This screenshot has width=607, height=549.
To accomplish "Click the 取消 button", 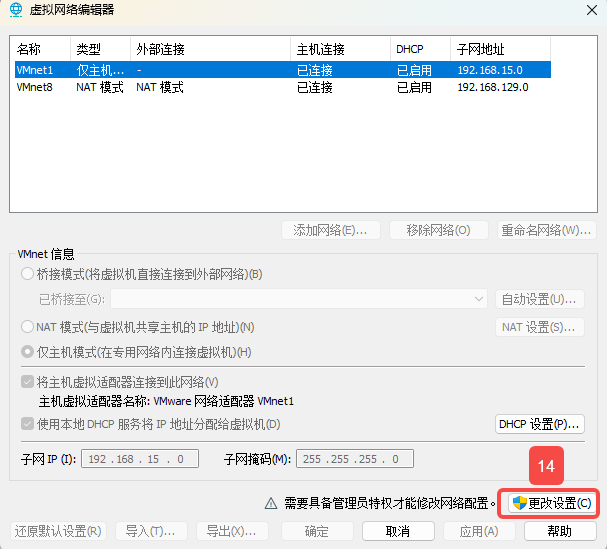I will [398, 531].
